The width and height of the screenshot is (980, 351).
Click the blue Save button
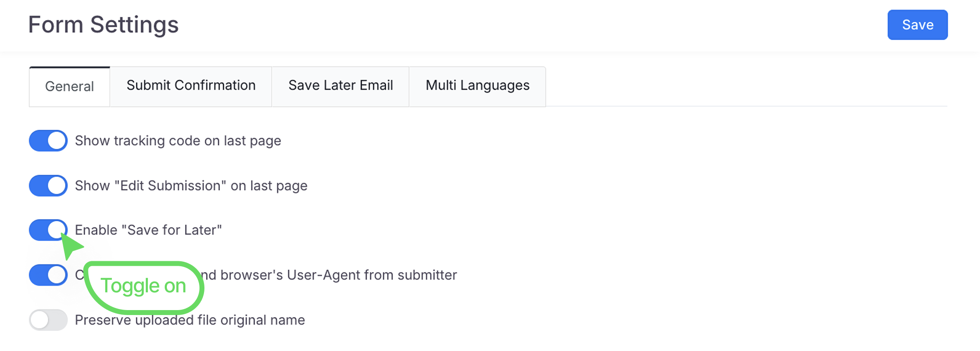917,25
